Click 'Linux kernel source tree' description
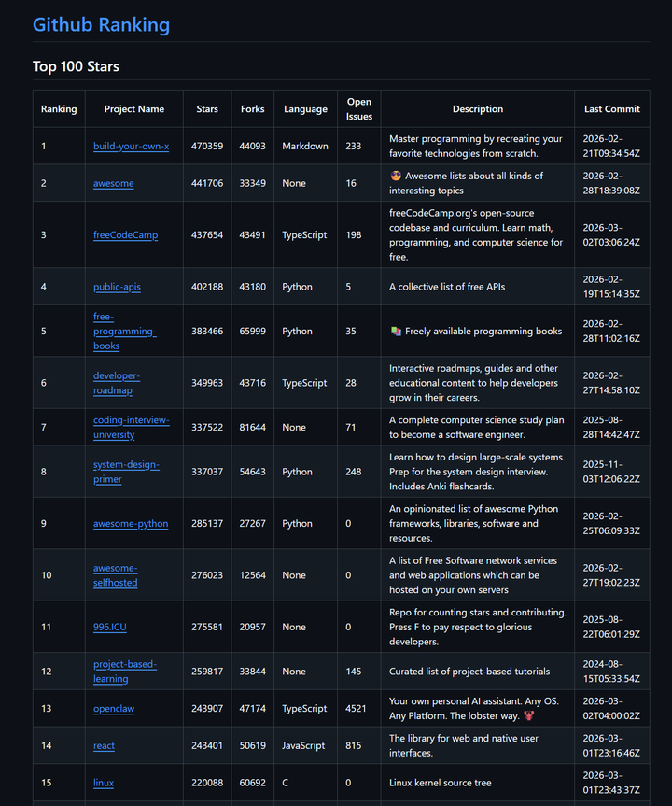Screen dimensions: 672x806 tap(441, 783)
